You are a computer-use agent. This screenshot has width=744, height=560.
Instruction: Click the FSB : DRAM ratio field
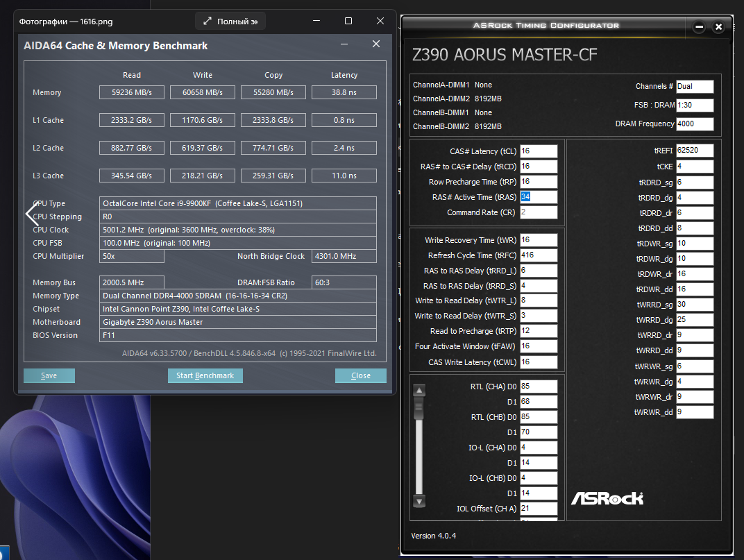695,105
